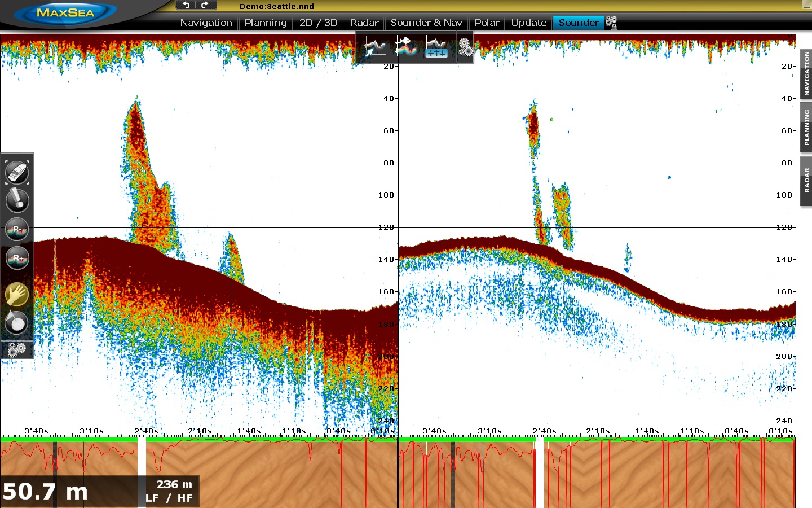812x508 pixels.
Task: Click the flag marker tool icon
Action: (x=17, y=322)
